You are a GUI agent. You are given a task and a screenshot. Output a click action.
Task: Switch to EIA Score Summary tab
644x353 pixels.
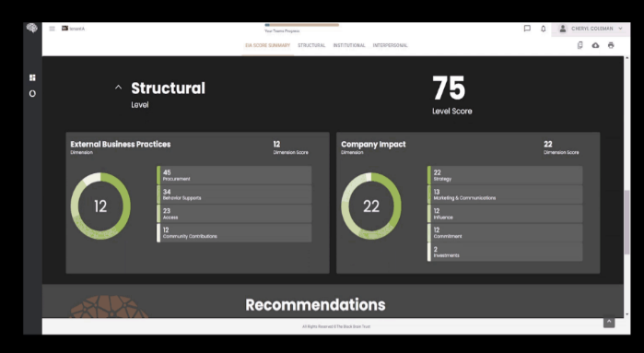[268, 45]
